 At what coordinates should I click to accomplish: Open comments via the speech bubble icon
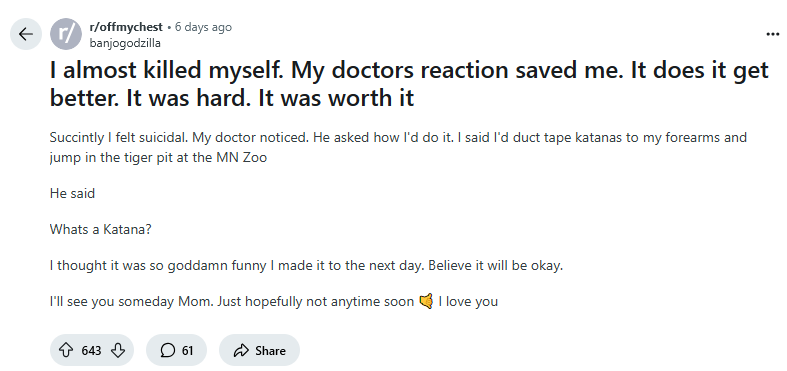pos(168,350)
